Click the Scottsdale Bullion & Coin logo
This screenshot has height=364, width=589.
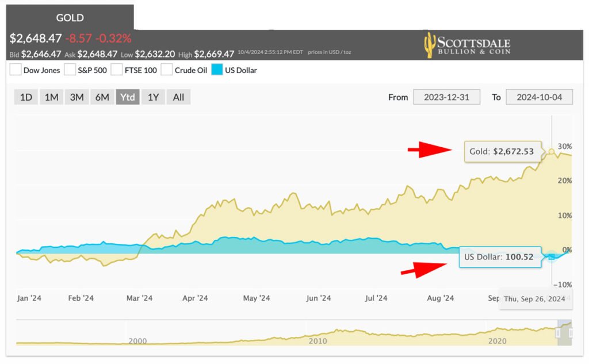point(466,45)
